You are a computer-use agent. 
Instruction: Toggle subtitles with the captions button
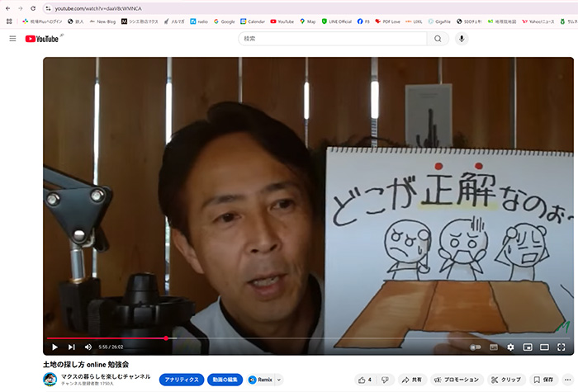[494, 347]
